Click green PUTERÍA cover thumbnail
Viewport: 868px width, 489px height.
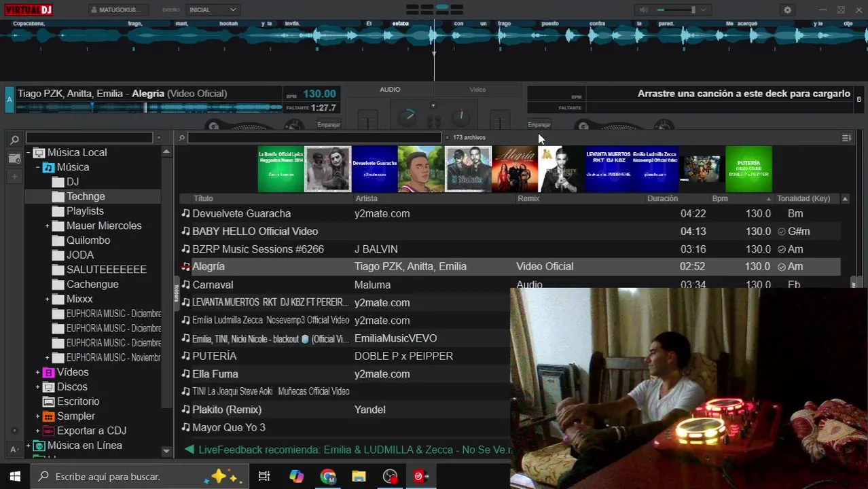pos(748,169)
